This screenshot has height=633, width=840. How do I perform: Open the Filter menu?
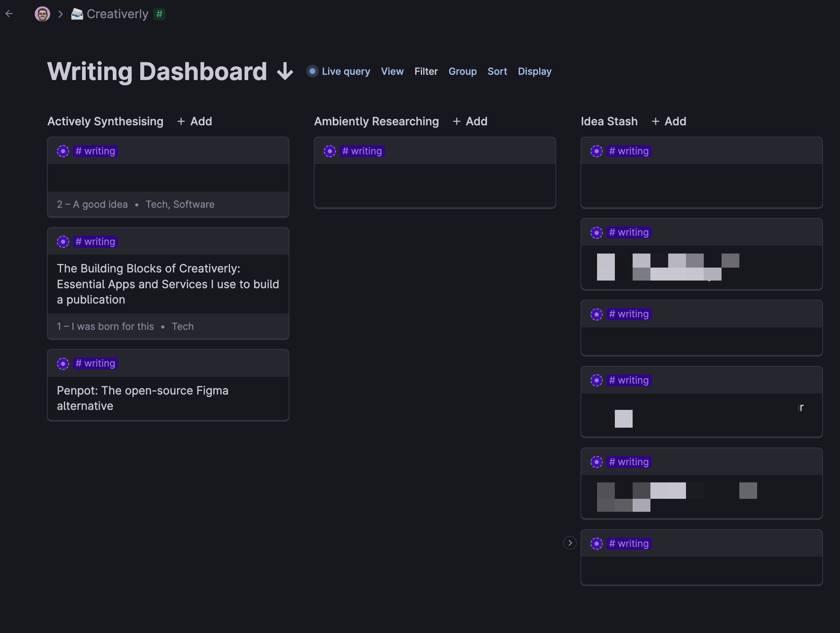tap(426, 72)
